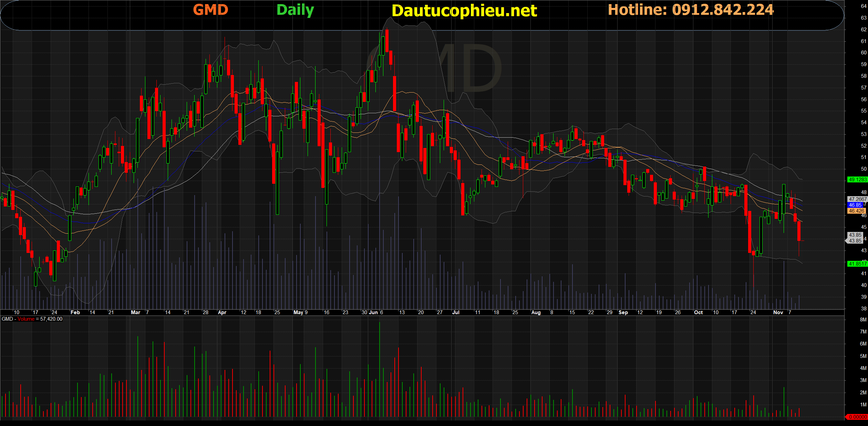Select the Feb marker on date axis
The width and height of the screenshot is (868, 426).
[x=75, y=312]
